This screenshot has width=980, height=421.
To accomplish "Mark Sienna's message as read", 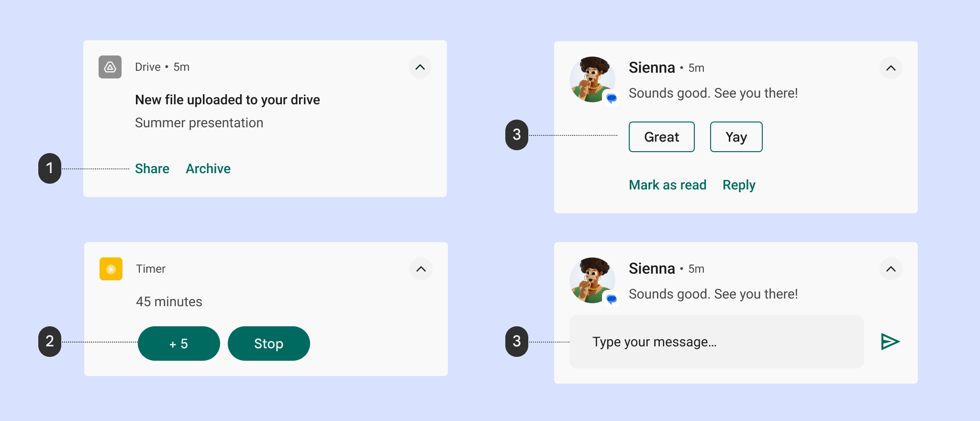I will pos(668,185).
